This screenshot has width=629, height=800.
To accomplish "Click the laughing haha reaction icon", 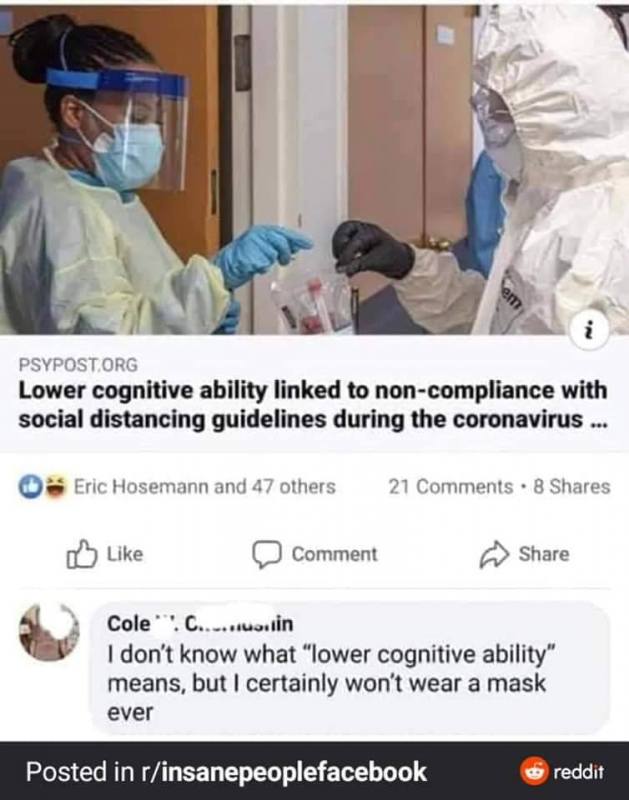I will tap(55, 486).
